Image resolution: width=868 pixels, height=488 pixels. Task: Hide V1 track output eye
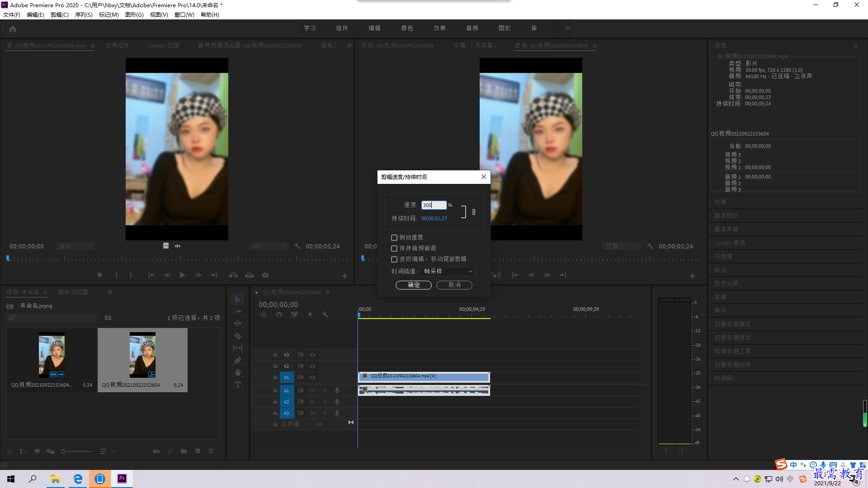(312, 377)
